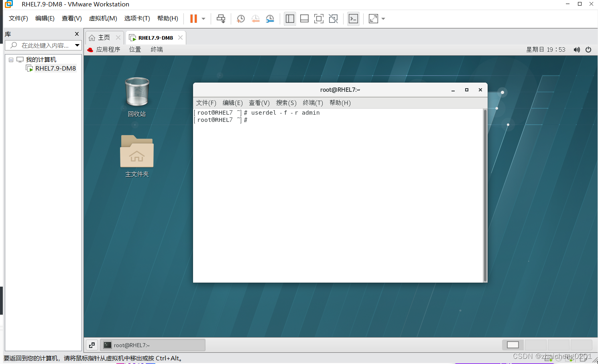The image size is (598, 364).
Task: Close the 主页 tab
Action: [x=118, y=38]
